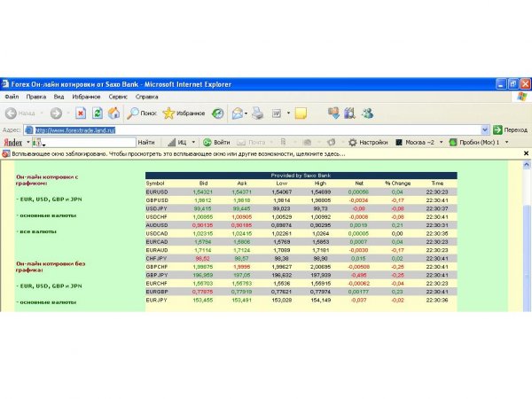
Task: Open the address bar dropdown
Action: tap(485, 130)
